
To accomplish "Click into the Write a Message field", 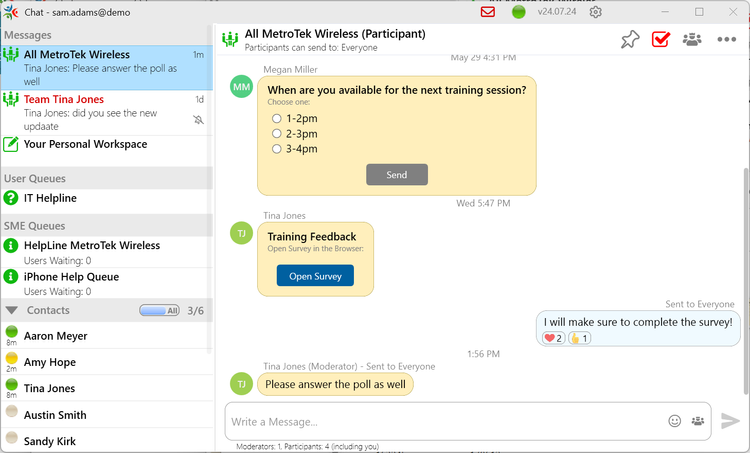I will [x=445, y=421].
